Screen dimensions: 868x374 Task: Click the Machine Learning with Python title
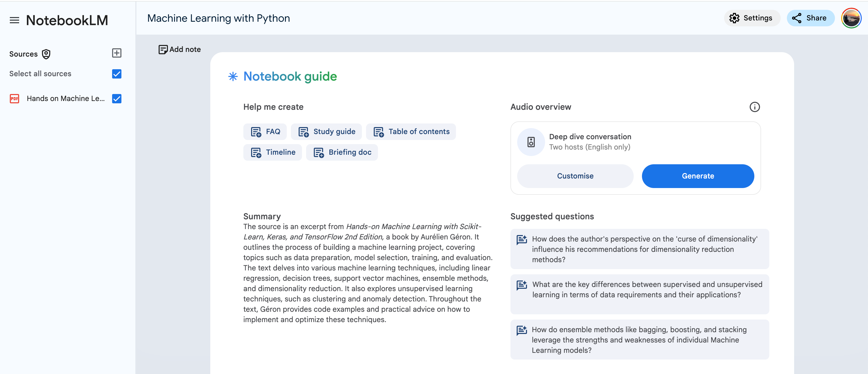[x=218, y=18]
